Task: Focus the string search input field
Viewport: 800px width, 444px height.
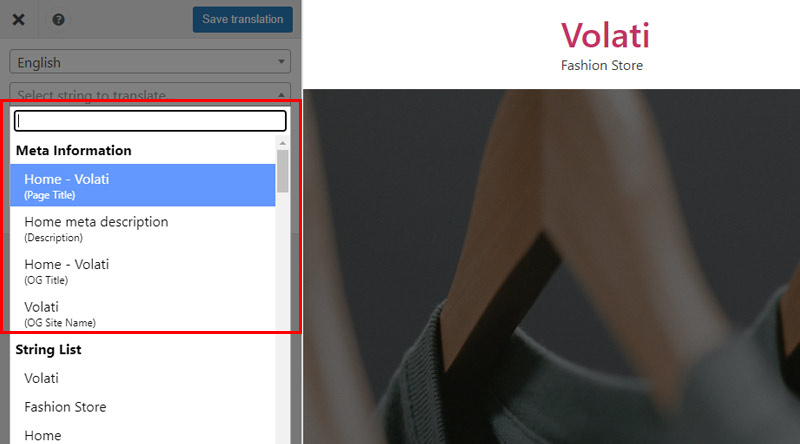Action: tap(150, 121)
